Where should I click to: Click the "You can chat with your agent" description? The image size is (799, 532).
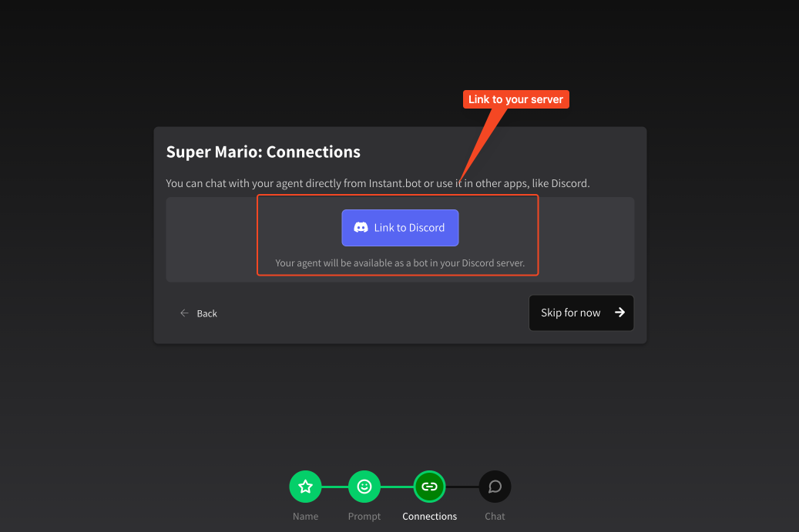coord(378,183)
